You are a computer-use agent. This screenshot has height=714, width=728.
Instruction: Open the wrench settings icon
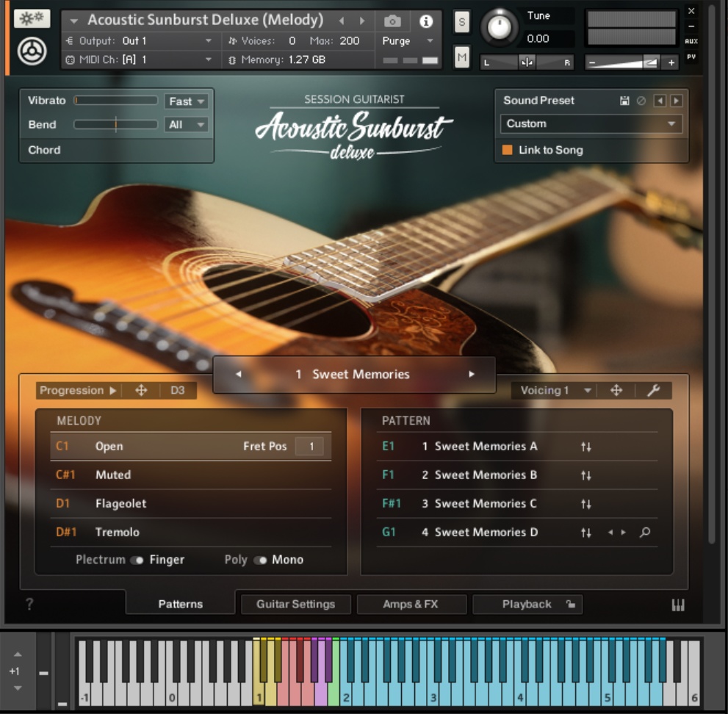coord(653,391)
